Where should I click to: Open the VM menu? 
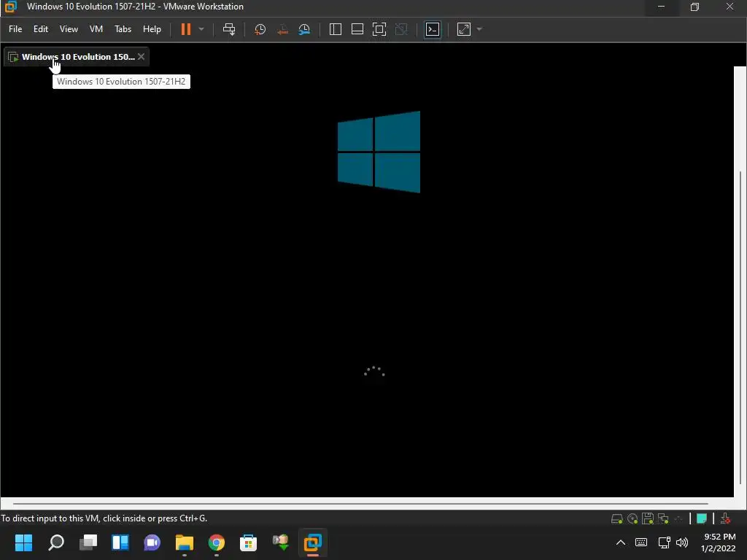click(96, 29)
